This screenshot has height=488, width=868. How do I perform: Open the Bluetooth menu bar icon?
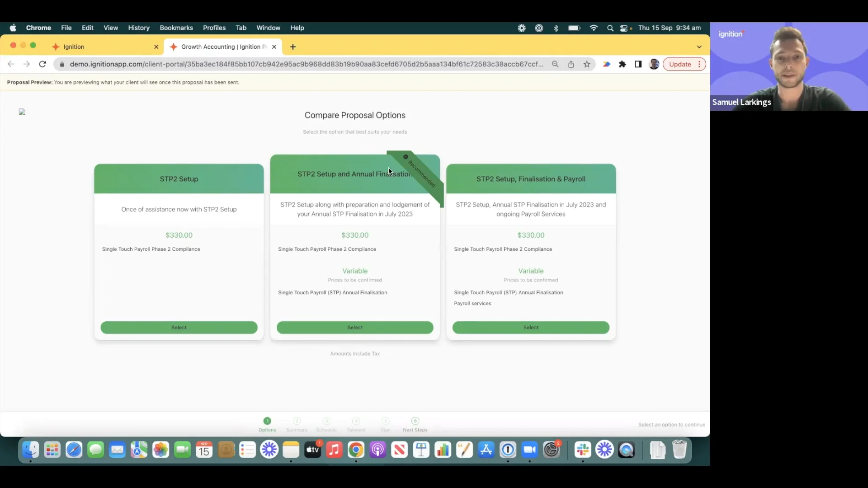coord(556,28)
